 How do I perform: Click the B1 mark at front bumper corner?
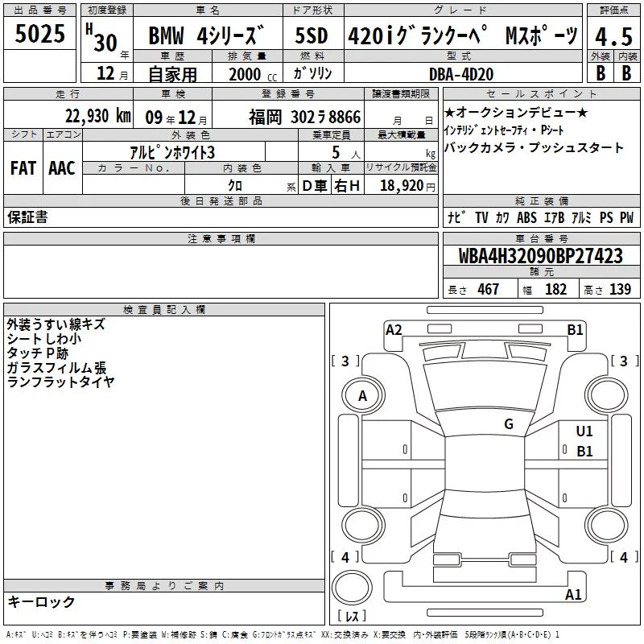point(575,330)
